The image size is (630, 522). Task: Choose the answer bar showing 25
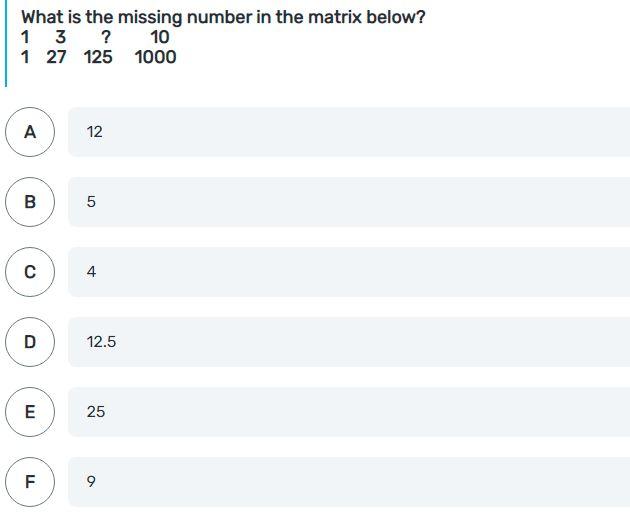pos(349,412)
